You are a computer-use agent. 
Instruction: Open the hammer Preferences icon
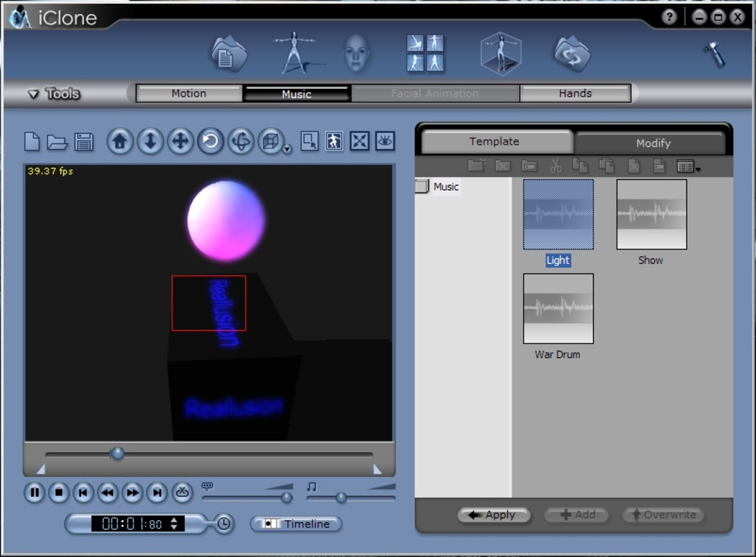tap(716, 54)
